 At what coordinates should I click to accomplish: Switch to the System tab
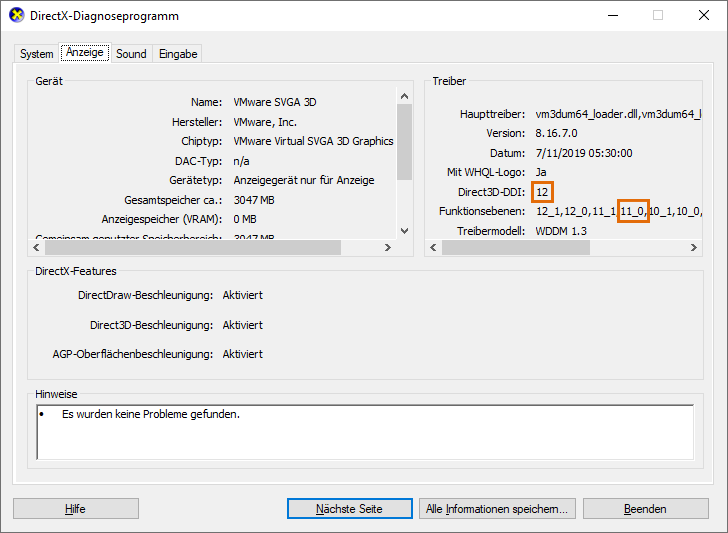37,54
